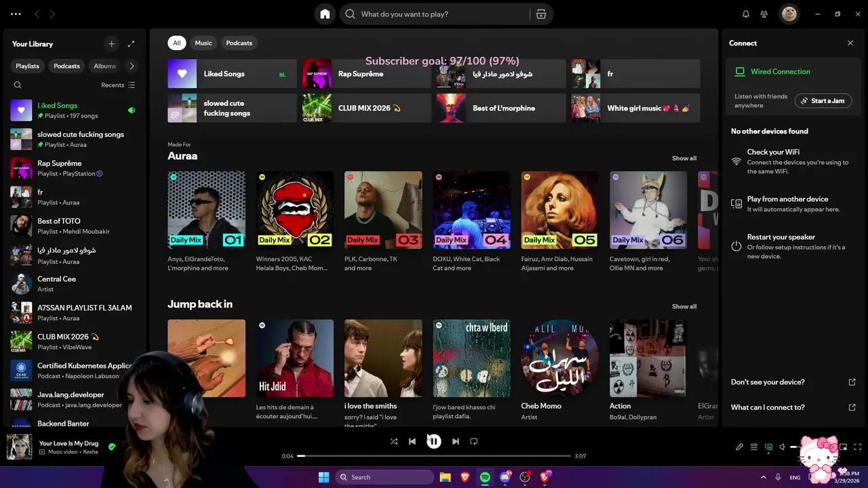
Task: Open Friend Activity icon
Action: click(764, 14)
